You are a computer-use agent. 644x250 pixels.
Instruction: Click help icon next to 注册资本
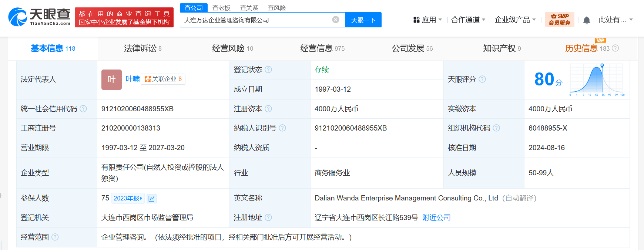coord(268,109)
